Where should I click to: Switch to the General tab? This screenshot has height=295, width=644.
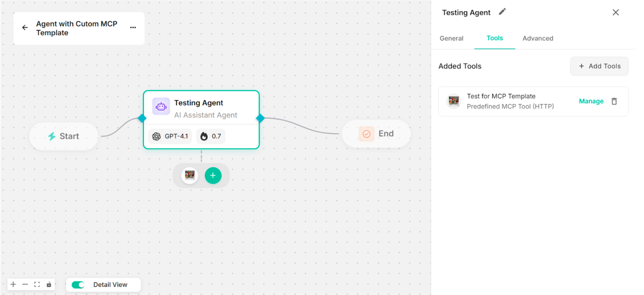pos(451,38)
